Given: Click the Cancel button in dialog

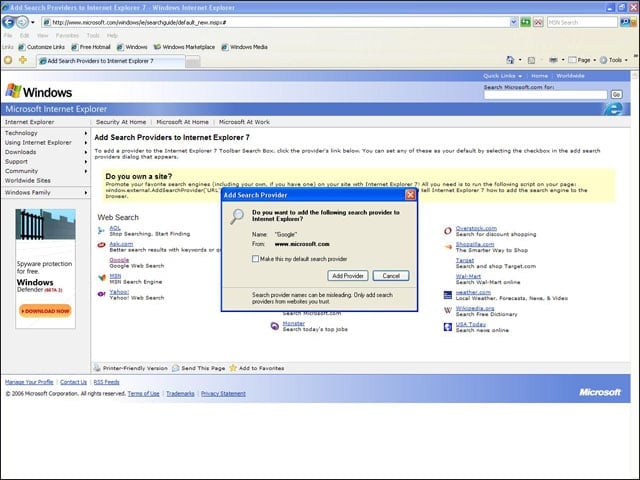Looking at the screenshot, I should tap(391, 276).
